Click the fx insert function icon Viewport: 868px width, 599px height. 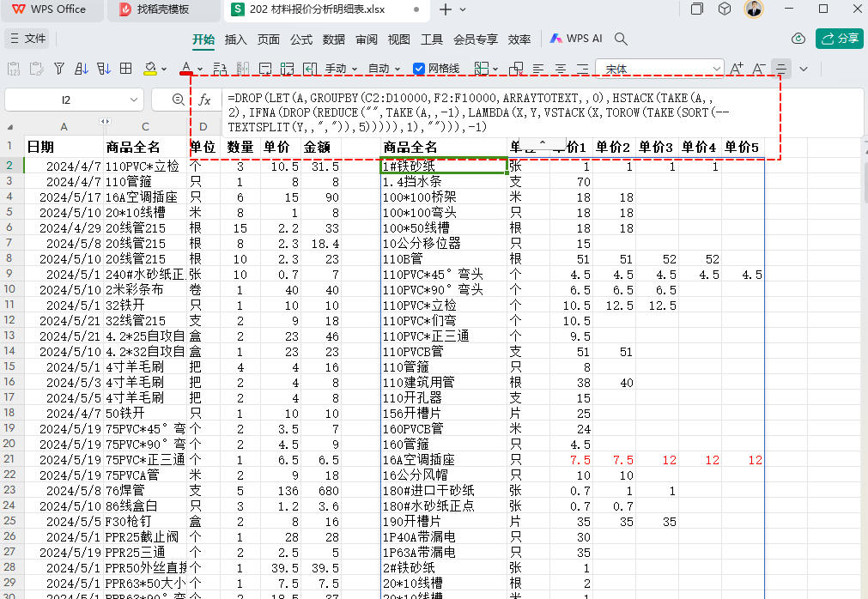tap(205, 100)
